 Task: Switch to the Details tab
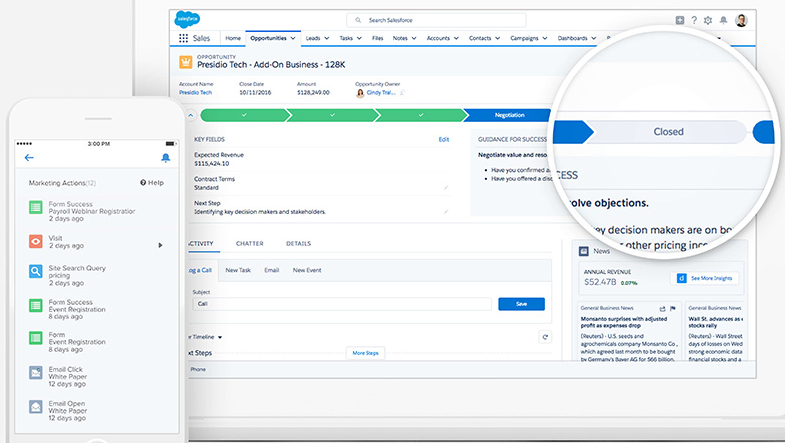[298, 244]
